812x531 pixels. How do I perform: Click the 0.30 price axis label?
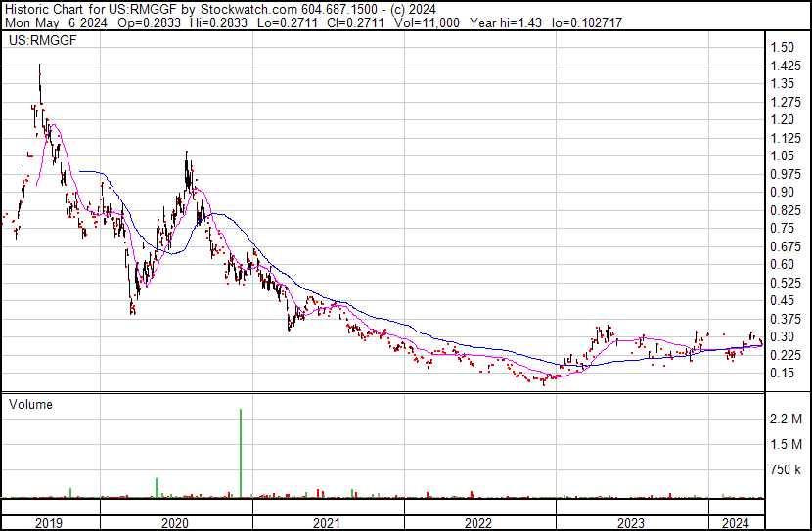pos(782,337)
